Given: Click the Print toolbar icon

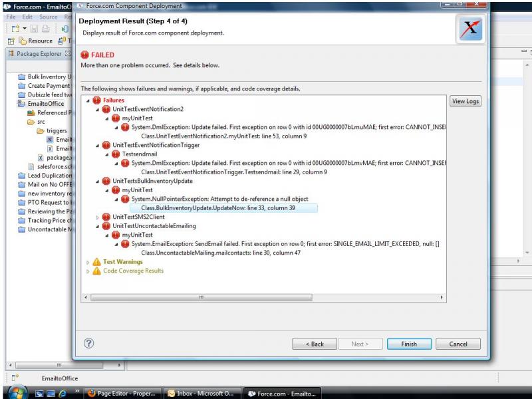Looking at the screenshot, I should pyautogui.click(x=45, y=29).
